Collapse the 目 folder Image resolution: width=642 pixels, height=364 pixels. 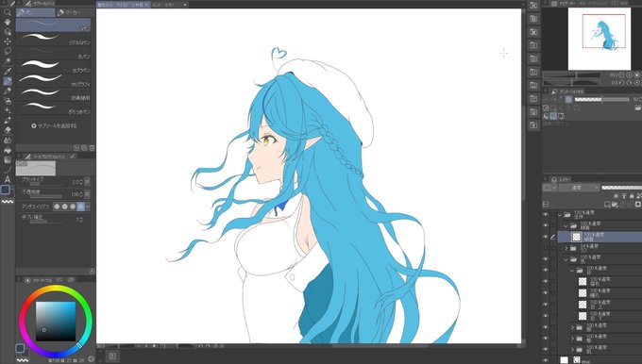(572, 271)
